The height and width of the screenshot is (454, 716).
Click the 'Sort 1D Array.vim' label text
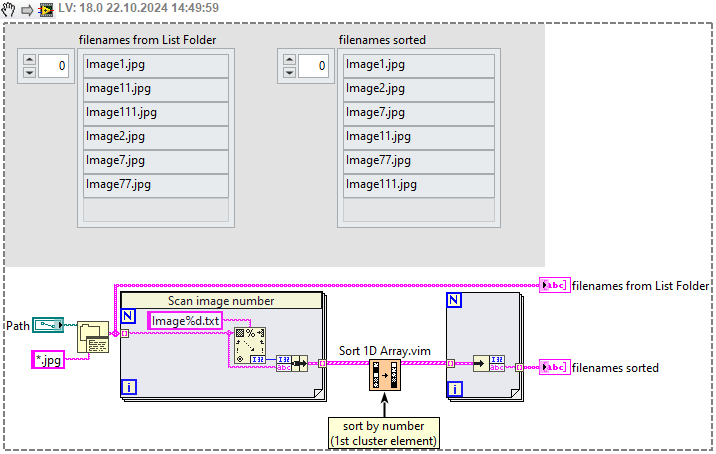click(384, 351)
